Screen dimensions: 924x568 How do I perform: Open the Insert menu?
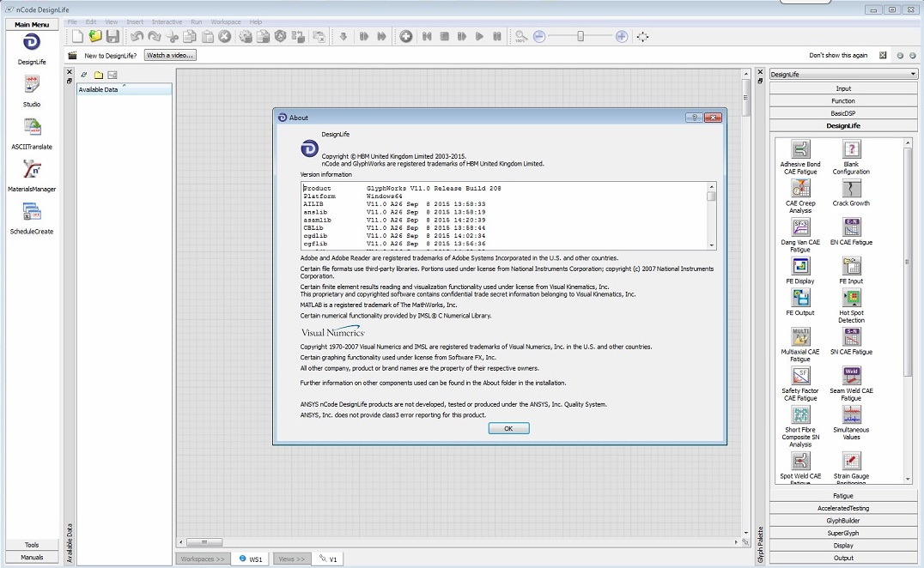(135, 21)
